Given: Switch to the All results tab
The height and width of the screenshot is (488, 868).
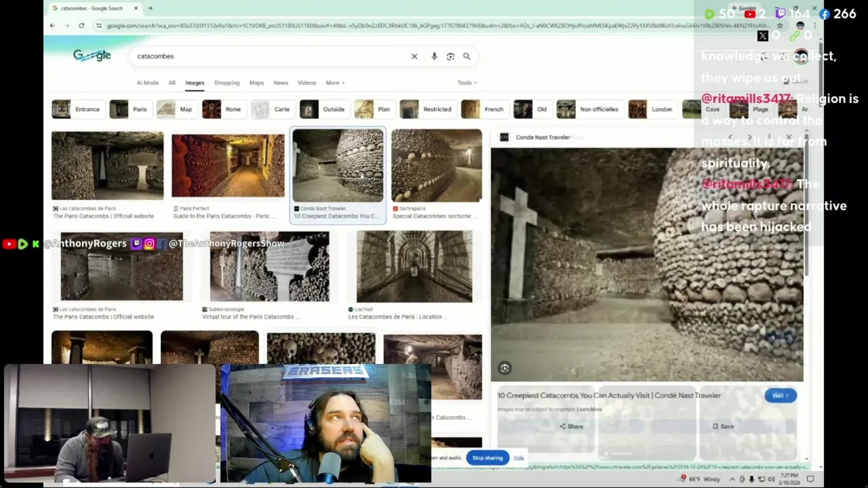Looking at the screenshot, I should click(172, 83).
